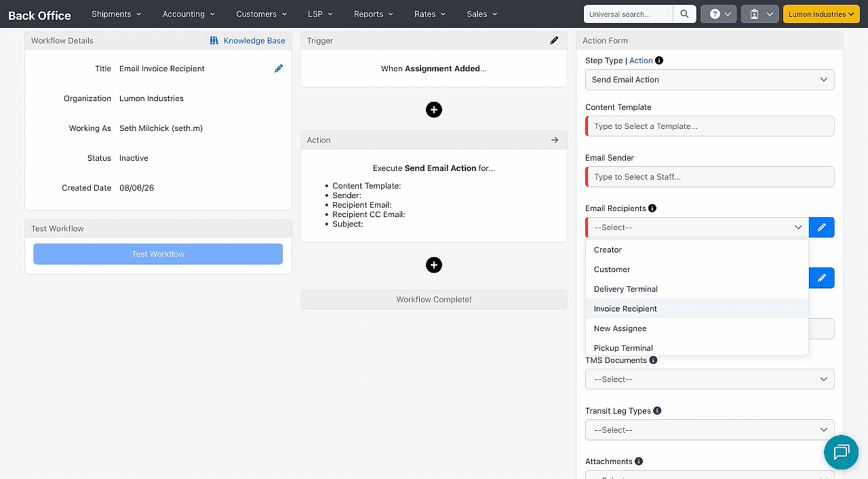Screen dimensions: 868x479
Task: Show info for Attachments
Action: click(x=639, y=461)
